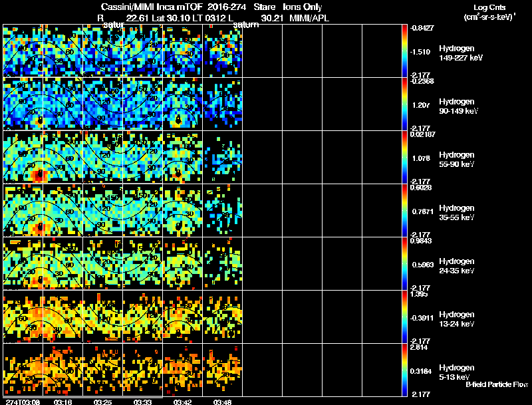Click the colorbar maximum value '2.814'
532x405 pixels.
419,347
